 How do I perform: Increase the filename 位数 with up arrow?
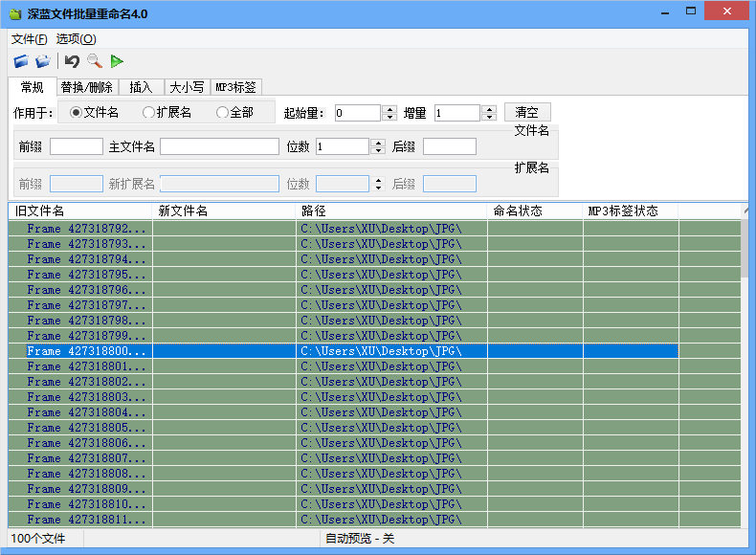(x=379, y=143)
